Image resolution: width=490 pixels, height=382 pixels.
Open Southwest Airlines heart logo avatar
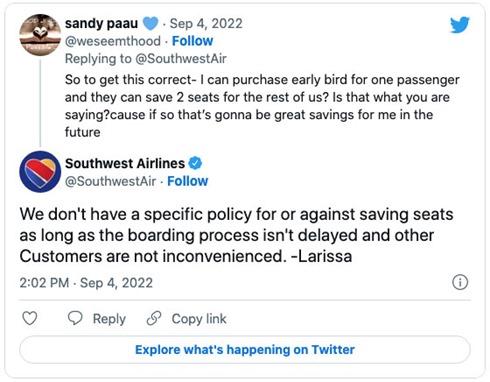pyautogui.click(x=40, y=172)
